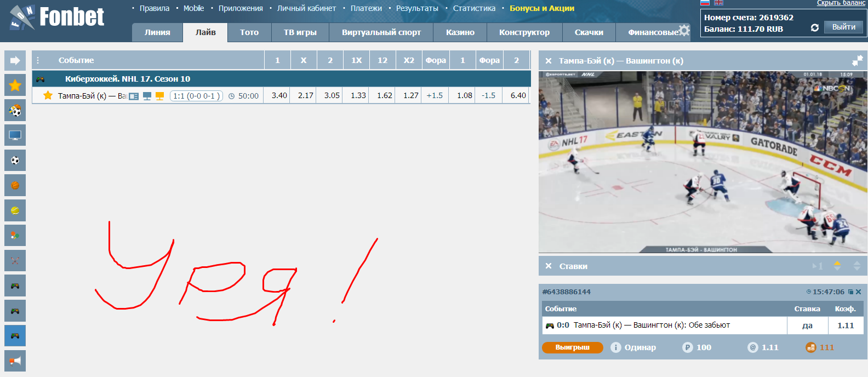Open the Лайв tab

[x=205, y=32]
